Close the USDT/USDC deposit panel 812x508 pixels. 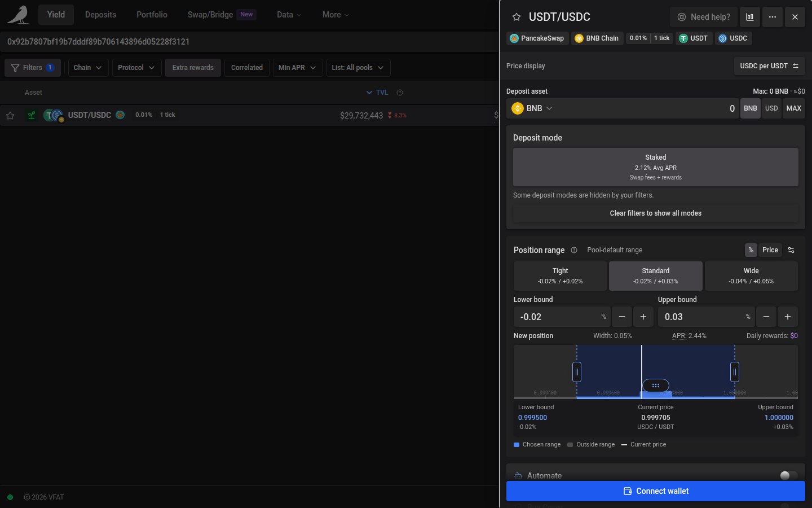pyautogui.click(x=795, y=17)
